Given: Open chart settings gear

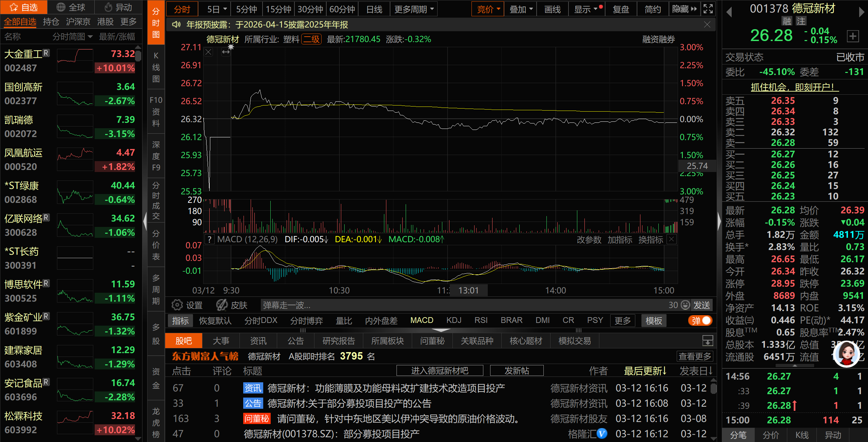Looking at the screenshot, I should (x=177, y=305).
